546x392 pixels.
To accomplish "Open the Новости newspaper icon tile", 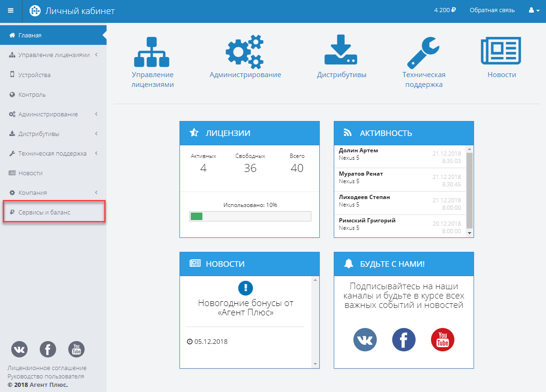I will (x=501, y=51).
